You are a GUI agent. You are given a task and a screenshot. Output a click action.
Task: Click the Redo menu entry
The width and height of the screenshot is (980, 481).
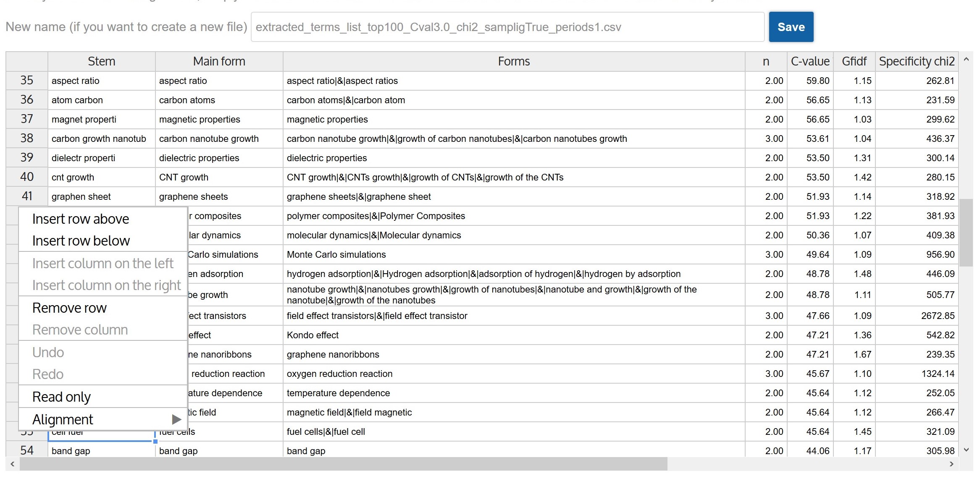(103, 374)
